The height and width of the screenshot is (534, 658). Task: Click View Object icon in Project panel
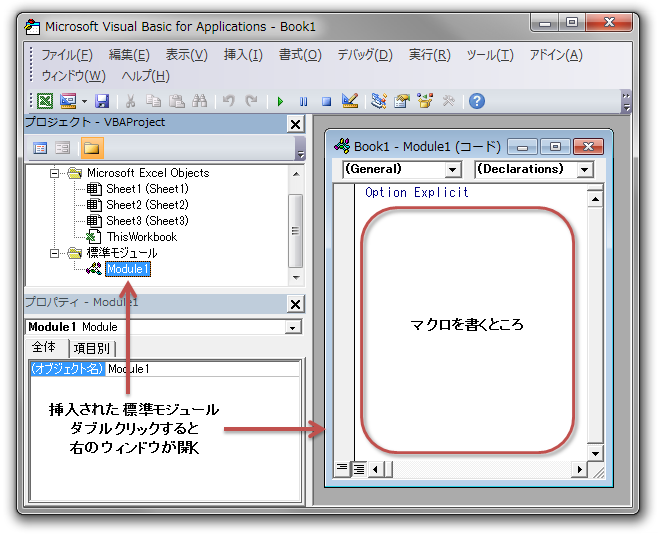[x=63, y=148]
